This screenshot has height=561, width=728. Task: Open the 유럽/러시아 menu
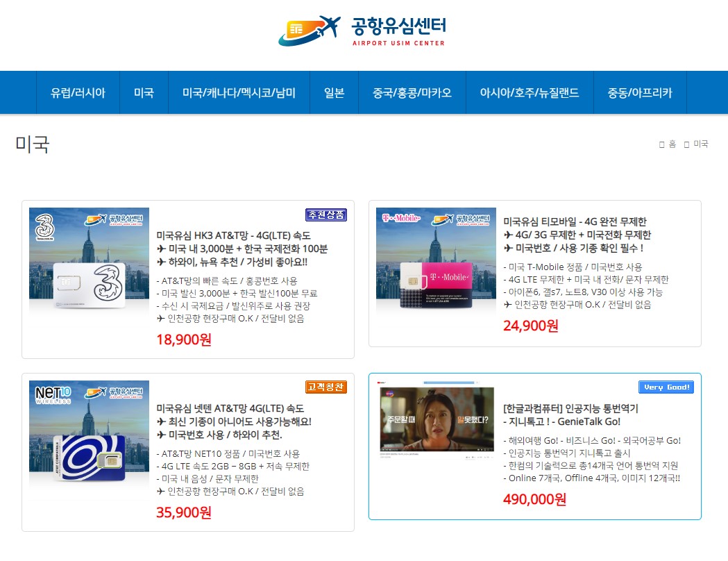(x=78, y=92)
